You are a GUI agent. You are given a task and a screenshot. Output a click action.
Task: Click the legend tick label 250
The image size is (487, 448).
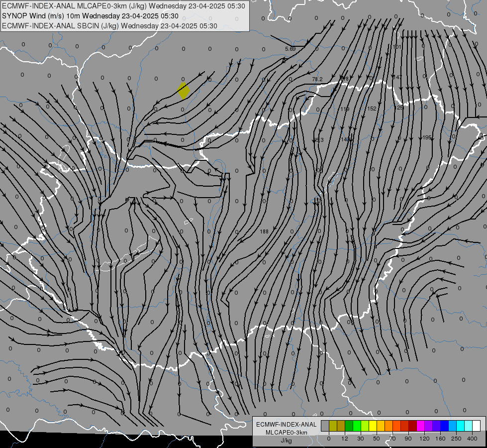456,439
